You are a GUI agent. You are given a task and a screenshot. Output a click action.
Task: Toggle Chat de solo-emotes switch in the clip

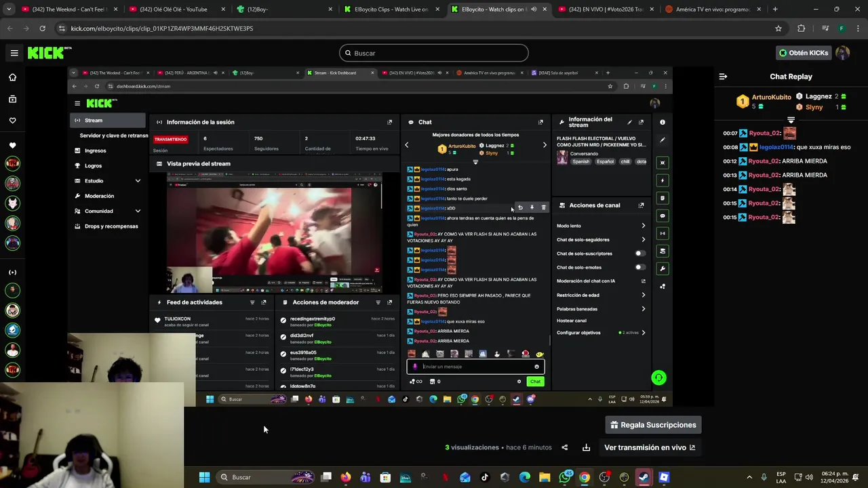pos(639,267)
